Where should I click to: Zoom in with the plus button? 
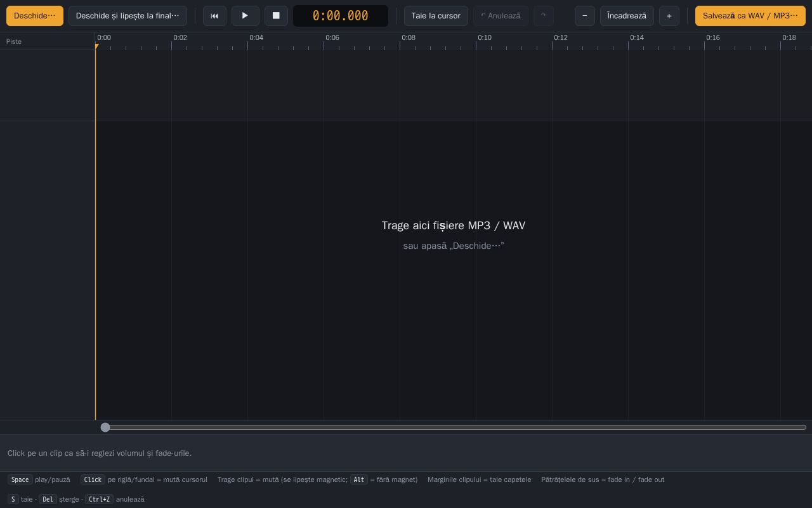point(669,16)
